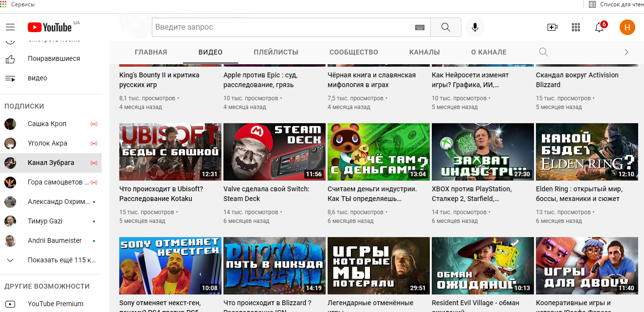The image size is (644, 312).
Task: Select the ВИДЕО tab
Action: tap(211, 52)
